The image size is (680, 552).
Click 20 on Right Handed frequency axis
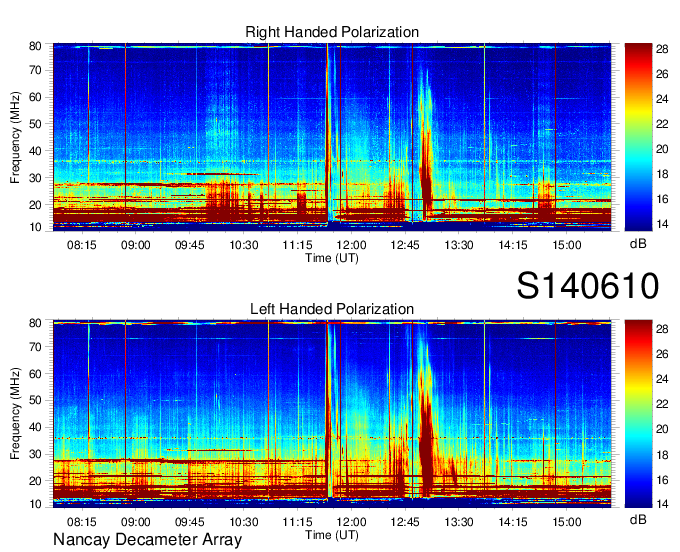click(x=35, y=205)
